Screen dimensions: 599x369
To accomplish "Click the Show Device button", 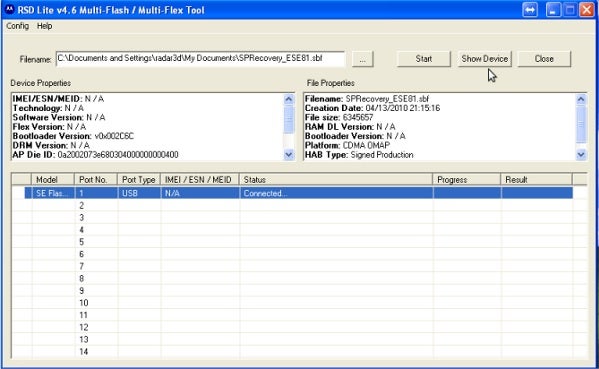I will pos(484,59).
